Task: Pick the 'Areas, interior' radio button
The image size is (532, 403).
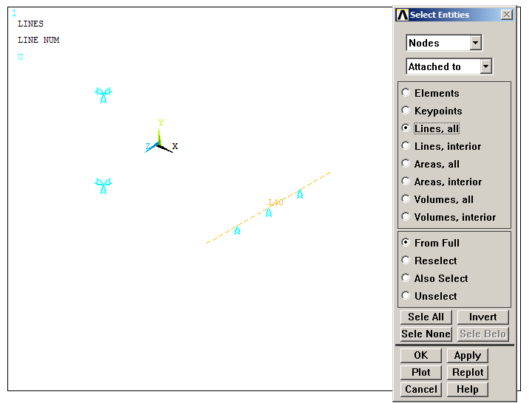Action: 406,181
